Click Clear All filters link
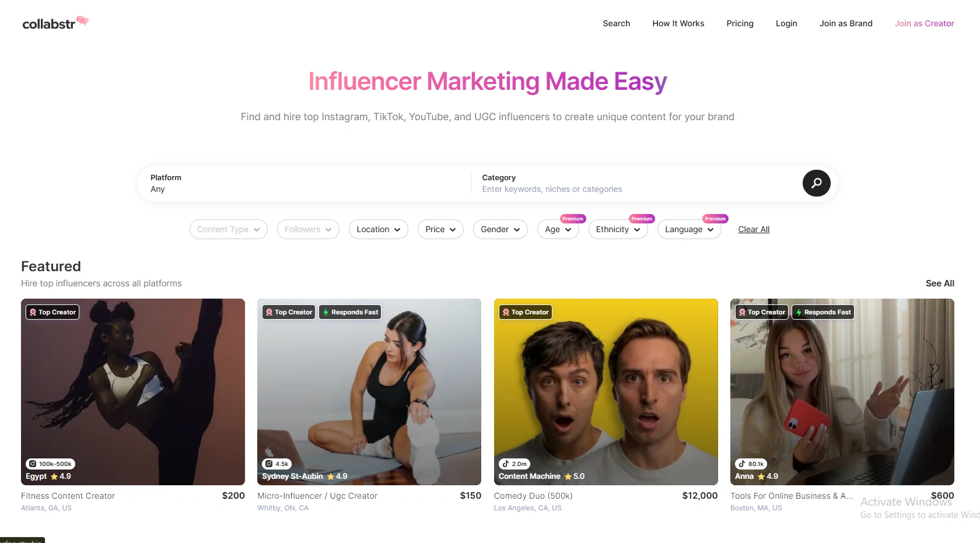980x543 pixels. click(x=754, y=229)
